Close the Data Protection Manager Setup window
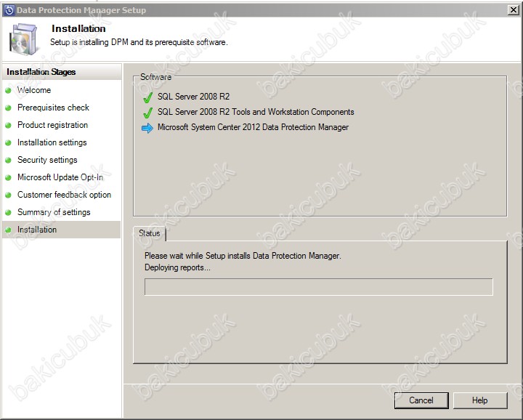Image resolution: width=523 pixels, height=420 pixels. (514, 10)
